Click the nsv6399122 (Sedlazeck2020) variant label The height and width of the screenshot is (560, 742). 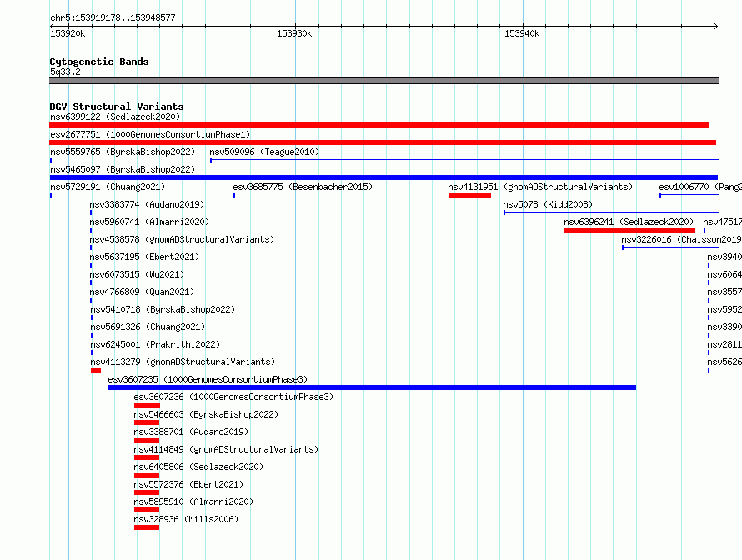[115, 117]
